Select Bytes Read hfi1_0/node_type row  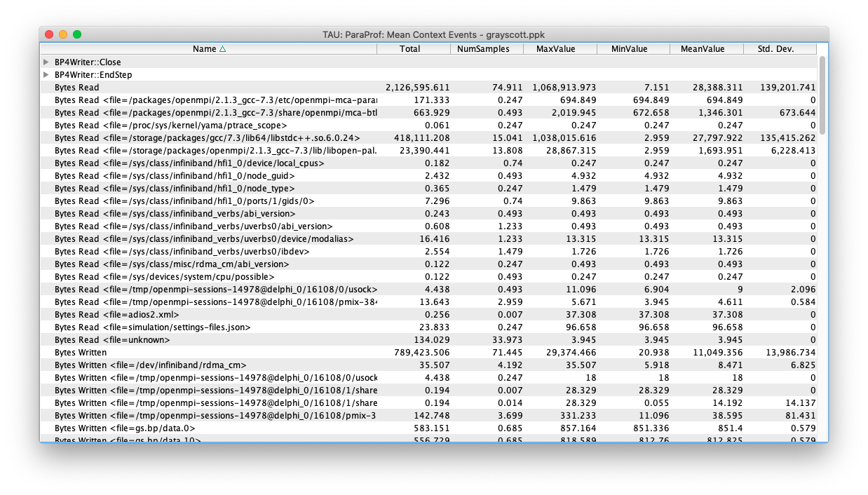pos(428,189)
